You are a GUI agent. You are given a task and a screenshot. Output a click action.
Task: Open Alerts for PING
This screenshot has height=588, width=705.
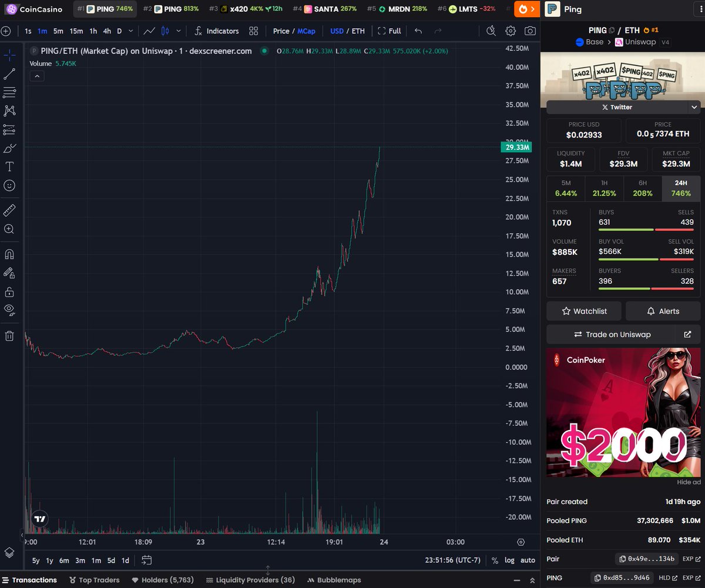point(663,311)
